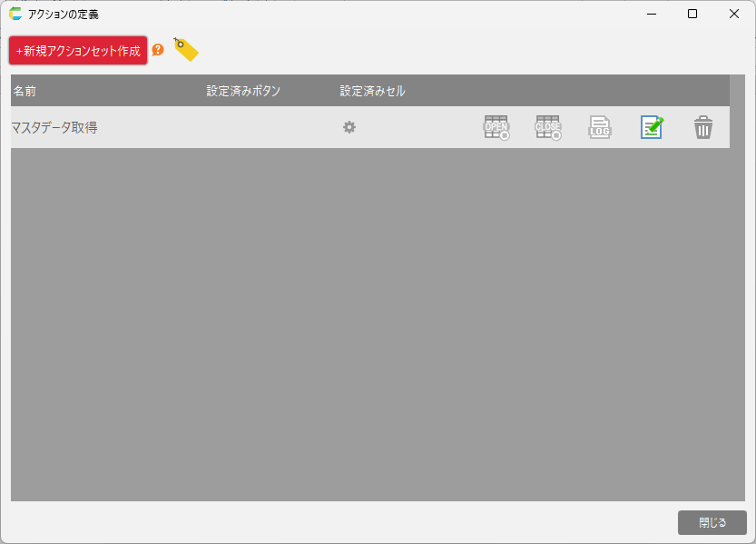Close the アクションの定義 window

click(x=734, y=14)
